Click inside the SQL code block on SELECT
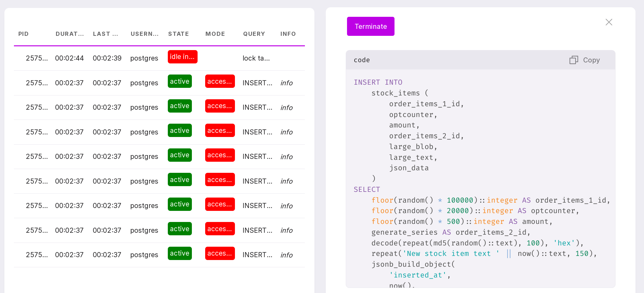 click(x=367, y=190)
